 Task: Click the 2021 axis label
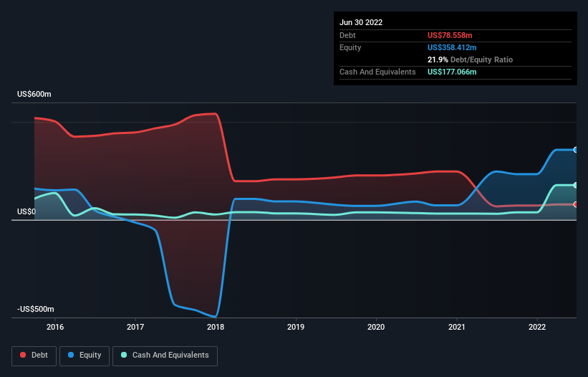(457, 327)
